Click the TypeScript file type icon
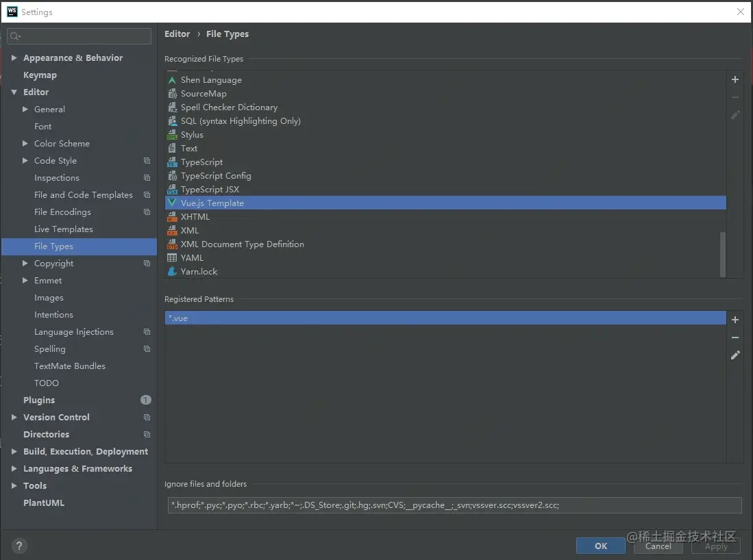Screen dimensions: 753x560 tap(172, 162)
